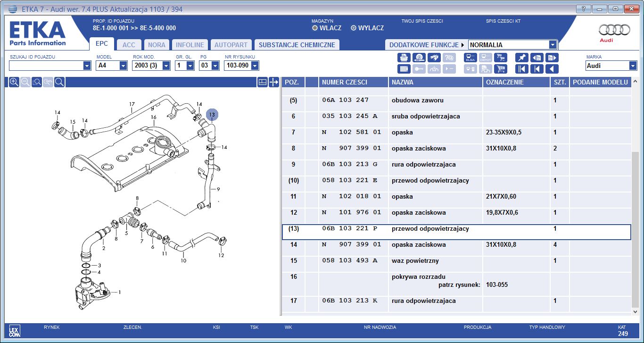The width and height of the screenshot is (644, 343).
Task: Open the PG 03 dropdown
Action: coord(215,66)
